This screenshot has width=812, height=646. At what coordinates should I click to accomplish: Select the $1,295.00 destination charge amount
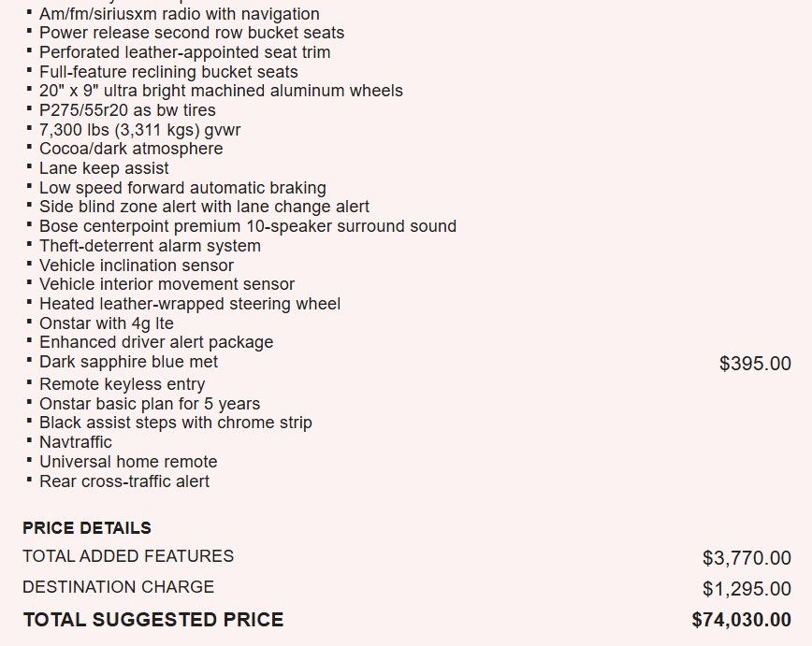click(747, 589)
